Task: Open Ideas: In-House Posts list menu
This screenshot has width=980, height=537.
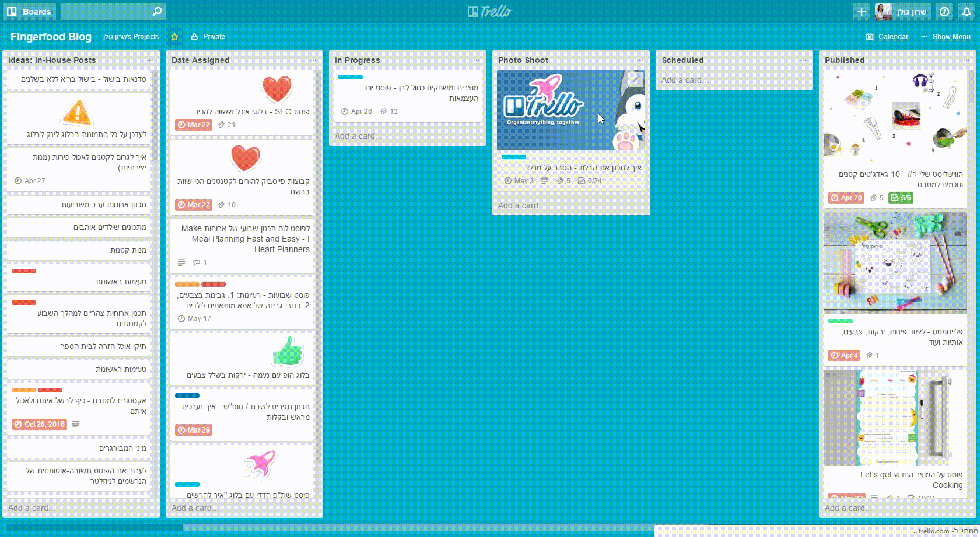Action: pyautogui.click(x=150, y=60)
